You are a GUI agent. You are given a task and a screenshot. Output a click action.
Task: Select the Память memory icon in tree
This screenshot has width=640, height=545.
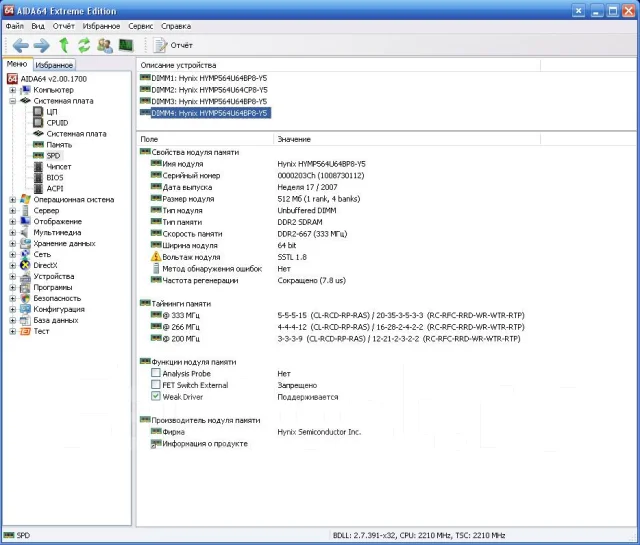tap(38, 145)
